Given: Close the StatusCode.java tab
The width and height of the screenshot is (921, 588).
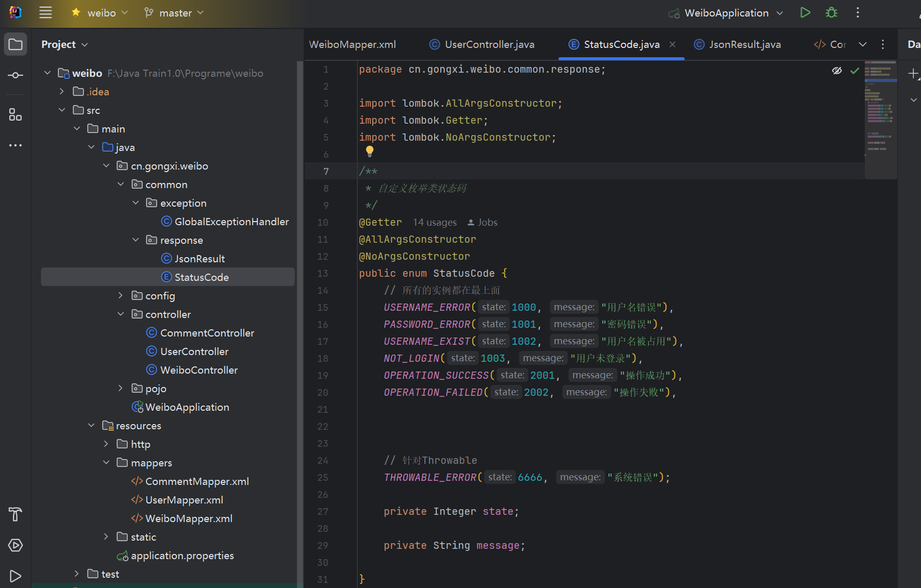Looking at the screenshot, I should pyautogui.click(x=672, y=44).
